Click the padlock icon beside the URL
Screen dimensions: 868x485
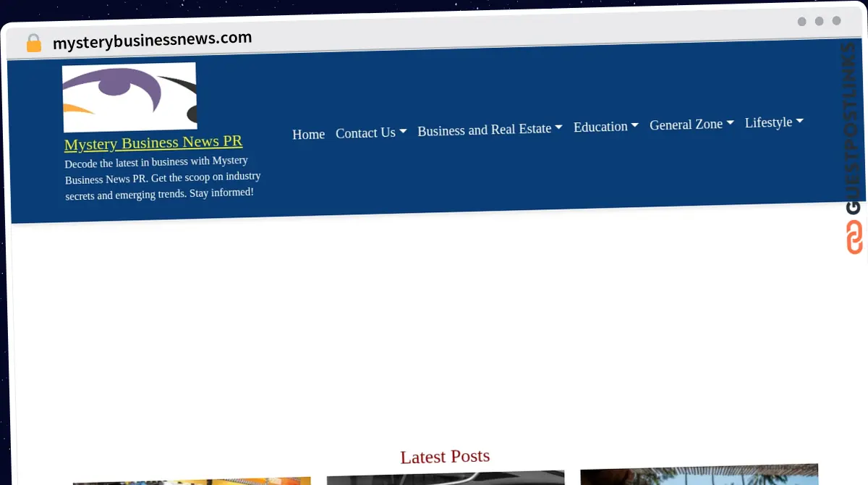pos(34,43)
